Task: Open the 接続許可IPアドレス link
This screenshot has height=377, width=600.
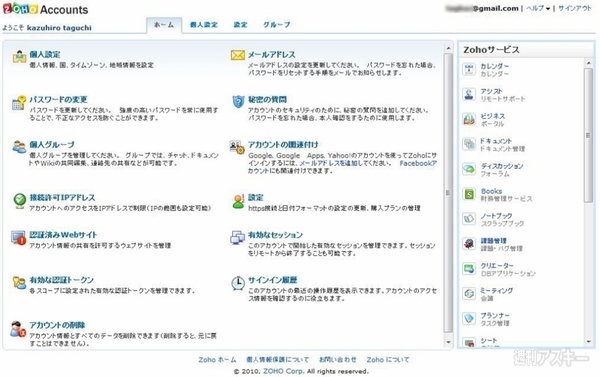Action: [62, 197]
